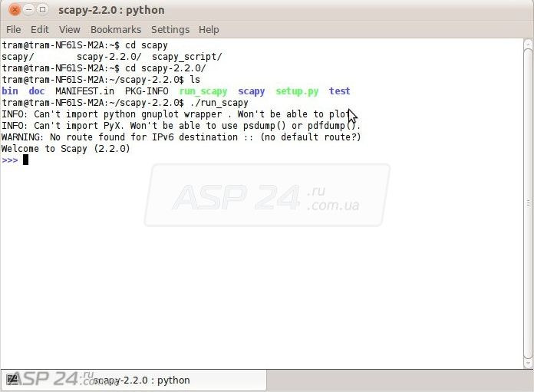Image resolution: width=534 pixels, height=392 pixels.
Task: Open the Edit menu
Action: pyautogui.click(x=39, y=30)
